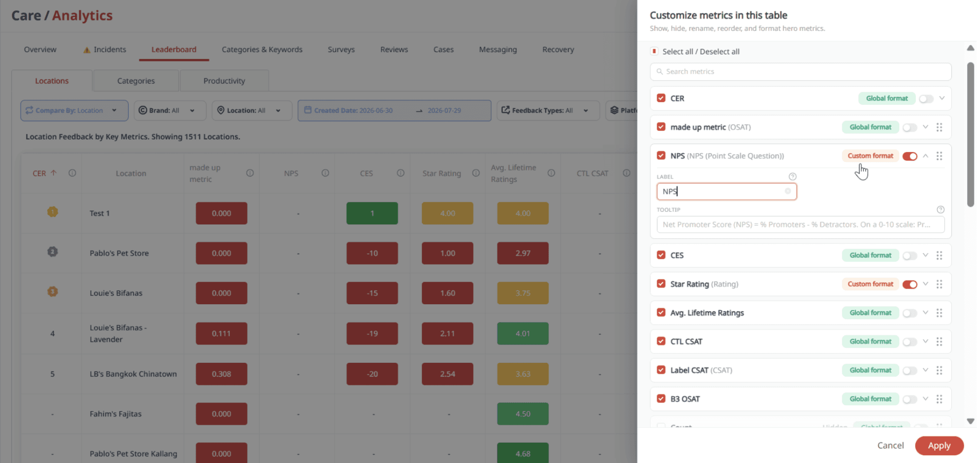Image resolution: width=980 pixels, height=463 pixels.
Task: Click the help icon next to TOOLTIP
Action: pyautogui.click(x=940, y=210)
